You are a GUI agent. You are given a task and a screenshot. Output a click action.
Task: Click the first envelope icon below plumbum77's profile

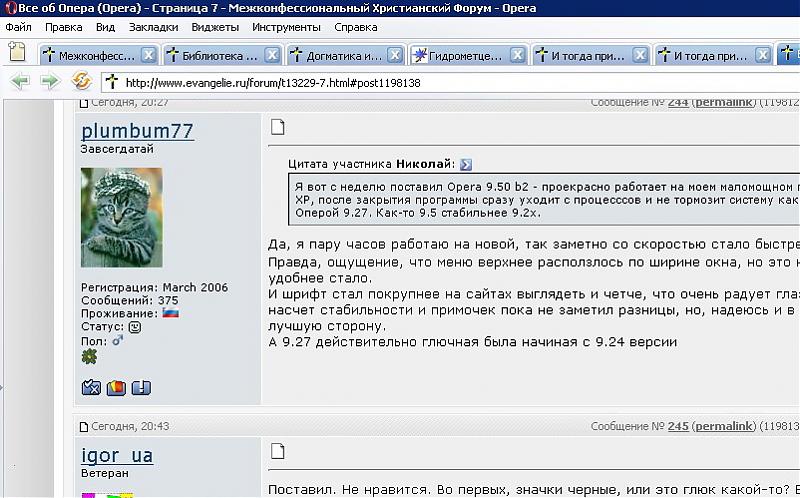[x=91, y=387]
